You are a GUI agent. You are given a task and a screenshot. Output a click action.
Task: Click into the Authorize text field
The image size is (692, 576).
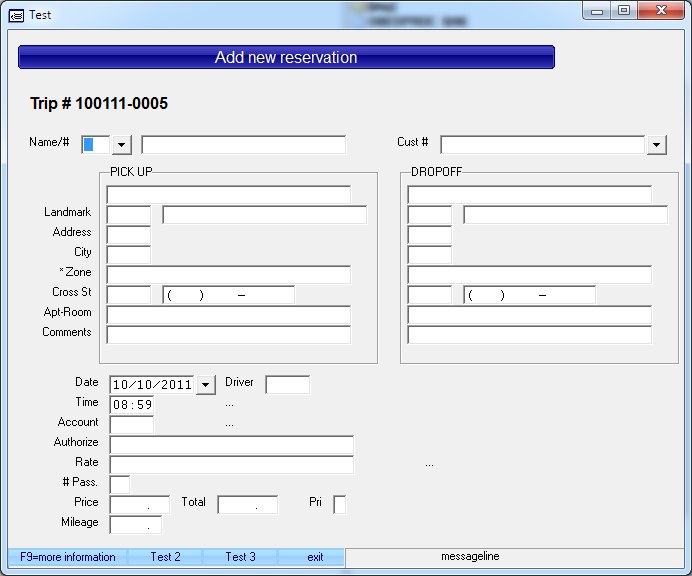[x=231, y=445]
